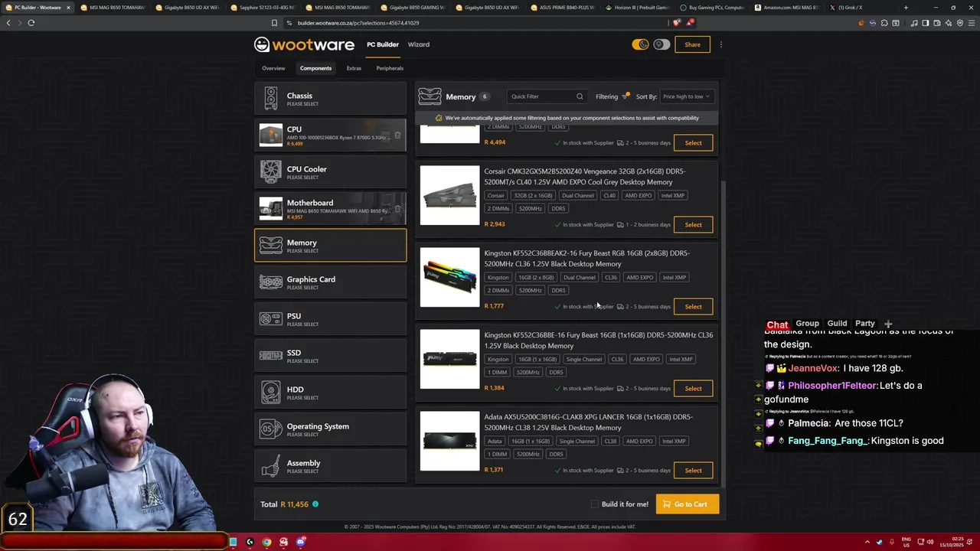
Task: Reload the page with refresh icon
Action: 31,23
